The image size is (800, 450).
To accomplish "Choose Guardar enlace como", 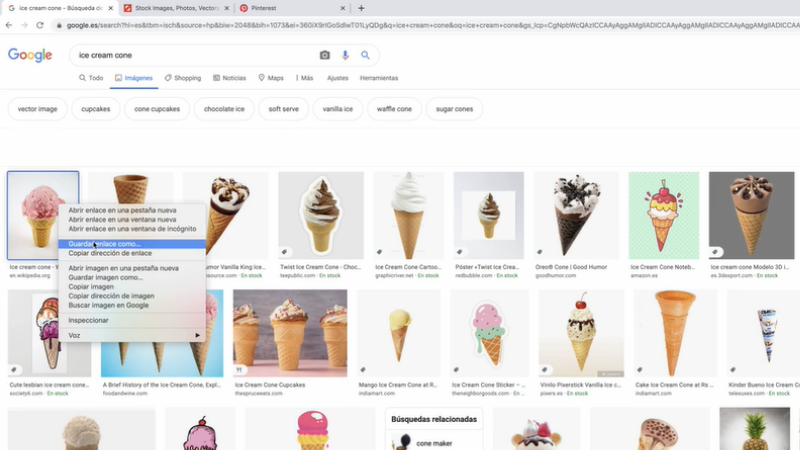I will click(x=132, y=244).
